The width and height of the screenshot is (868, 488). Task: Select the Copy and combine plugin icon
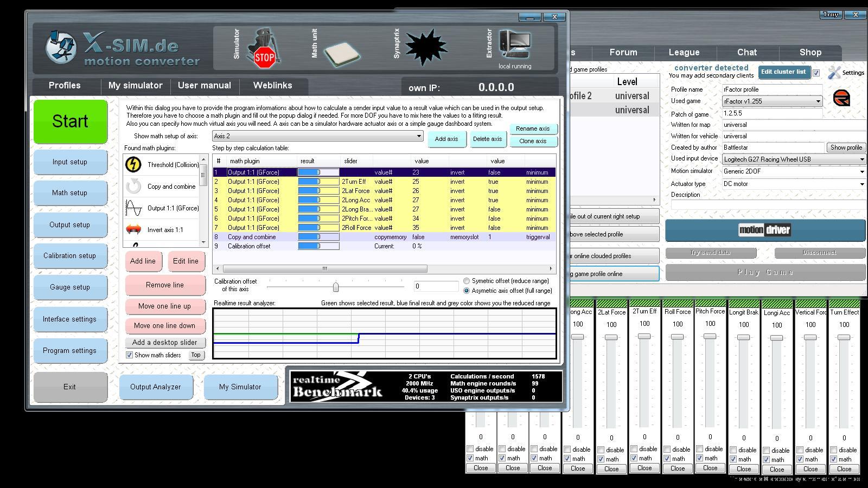coord(133,187)
